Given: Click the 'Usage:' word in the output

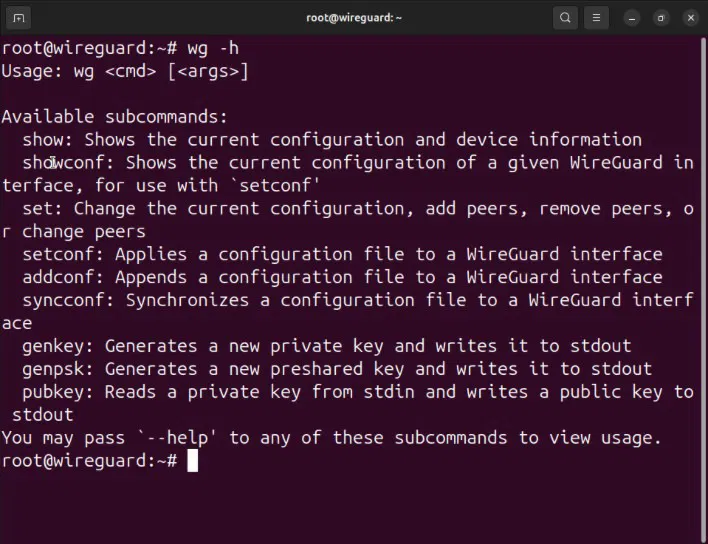Looking at the screenshot, I should [x=32, y=71].
